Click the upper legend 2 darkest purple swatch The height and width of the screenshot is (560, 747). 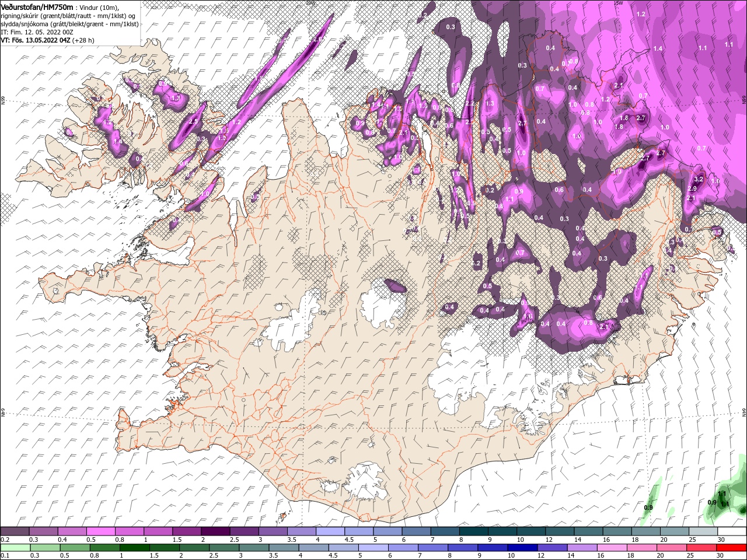(x=215, y=531)
